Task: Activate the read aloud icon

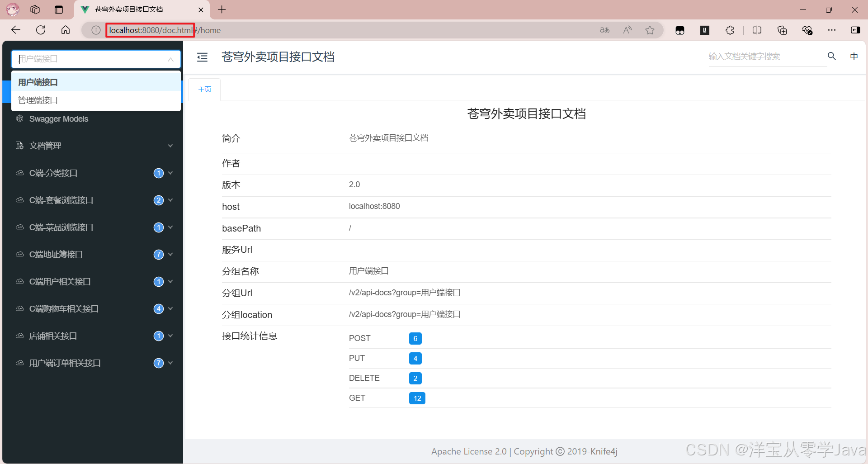Action: (x=627, y=30)
